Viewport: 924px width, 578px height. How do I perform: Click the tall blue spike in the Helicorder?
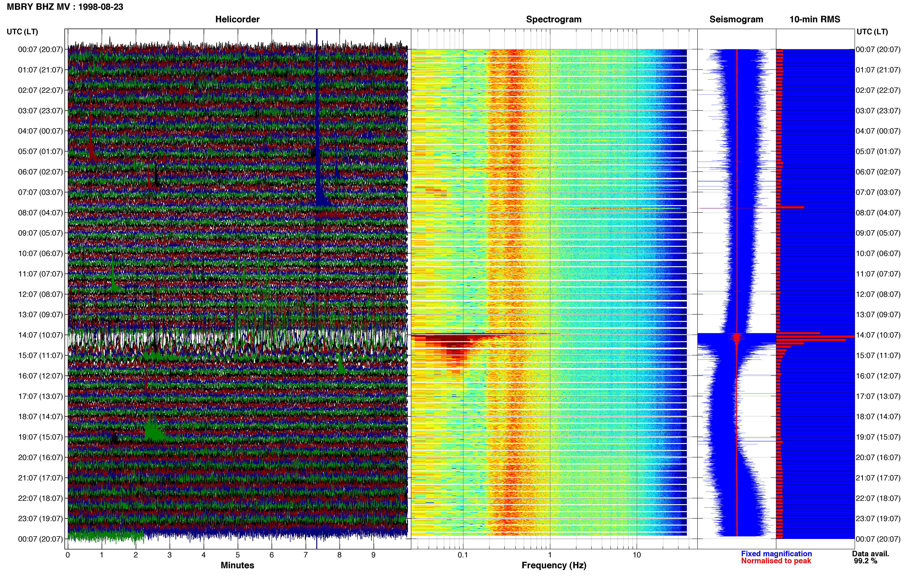click(x=317, y=119)
